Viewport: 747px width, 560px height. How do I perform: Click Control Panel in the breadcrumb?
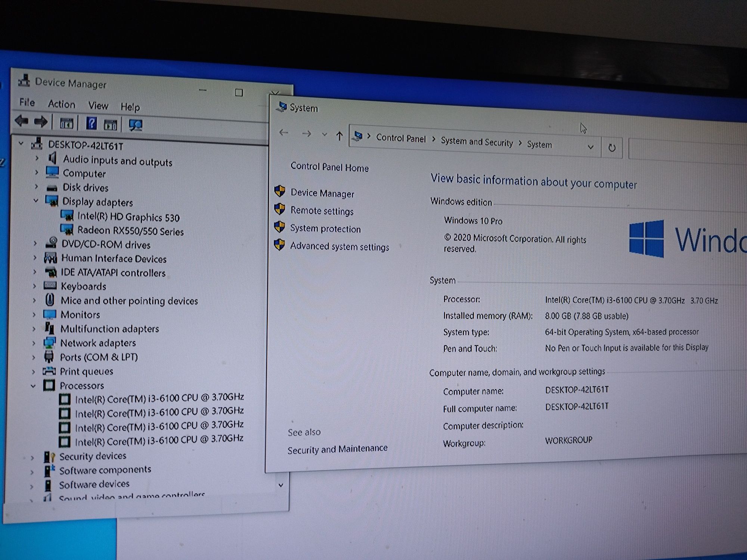[401, 138]
